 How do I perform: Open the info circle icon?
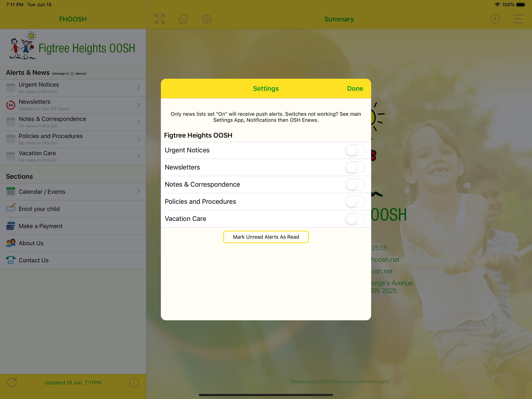[x=134, y=382]
